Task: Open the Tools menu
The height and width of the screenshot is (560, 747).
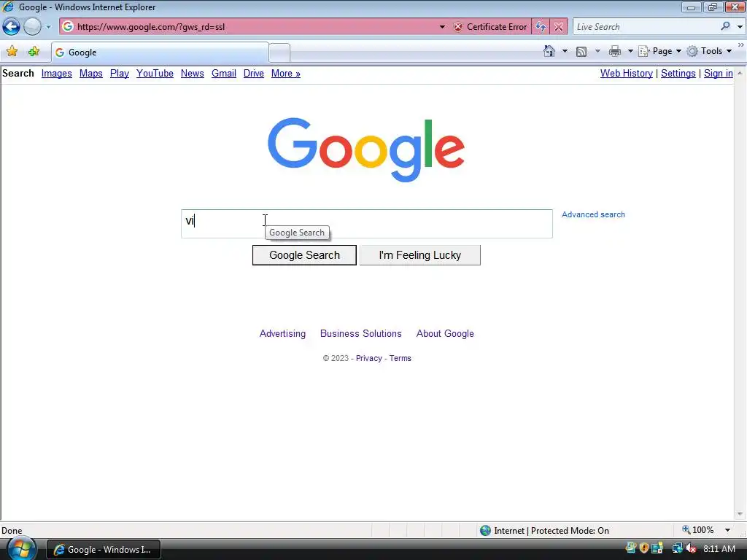Action: tap(710, 51)
